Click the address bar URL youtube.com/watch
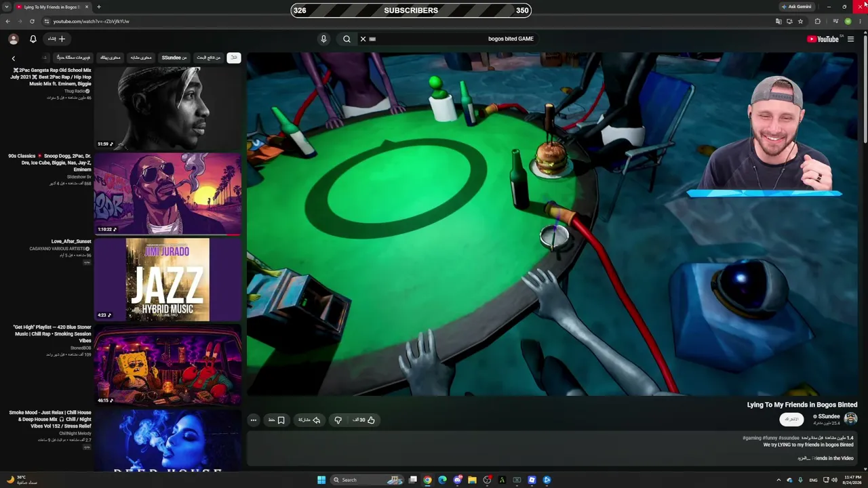This screenshot has width=868, height=488. (x=91, y=21)
